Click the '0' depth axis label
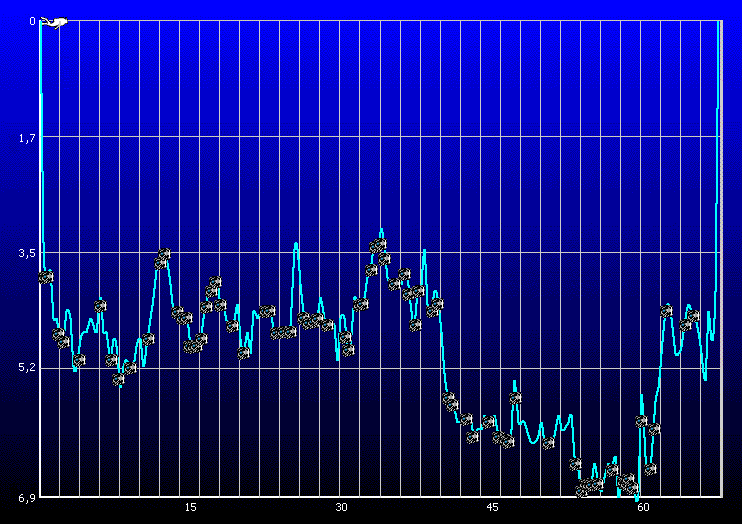 (32, 21)
